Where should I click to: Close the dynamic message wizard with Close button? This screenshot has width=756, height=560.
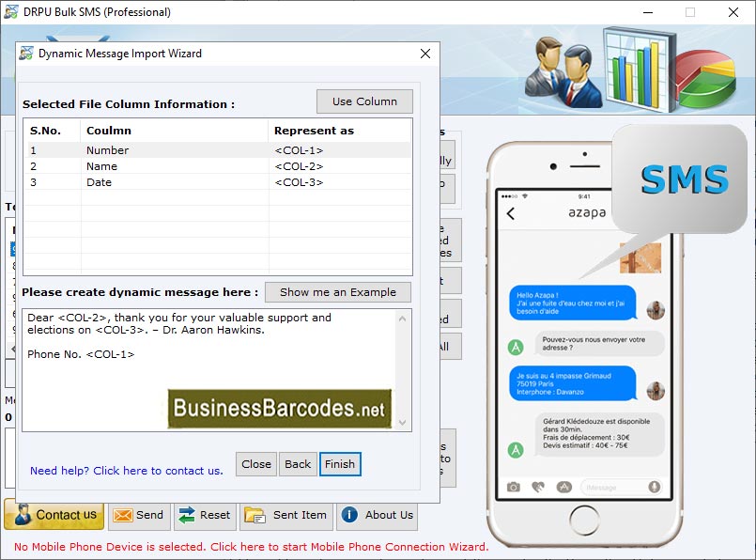(x=255, y=464)
